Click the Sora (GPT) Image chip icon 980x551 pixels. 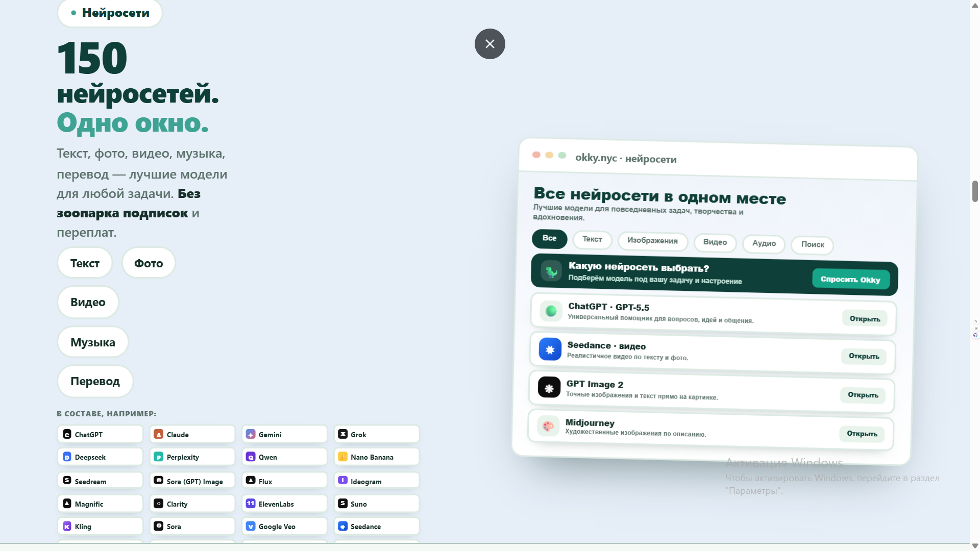pos(159,480)
